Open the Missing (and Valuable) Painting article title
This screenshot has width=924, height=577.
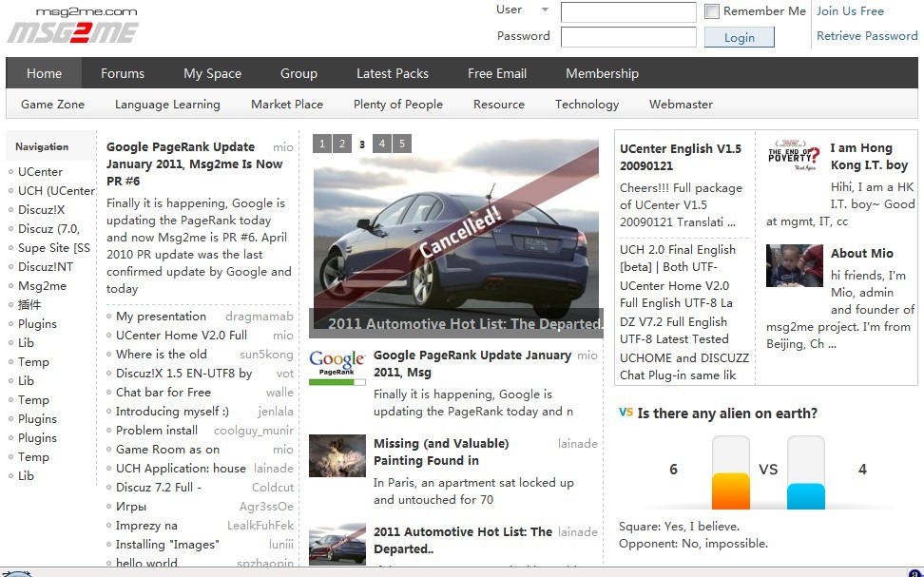tap(441, 452)
